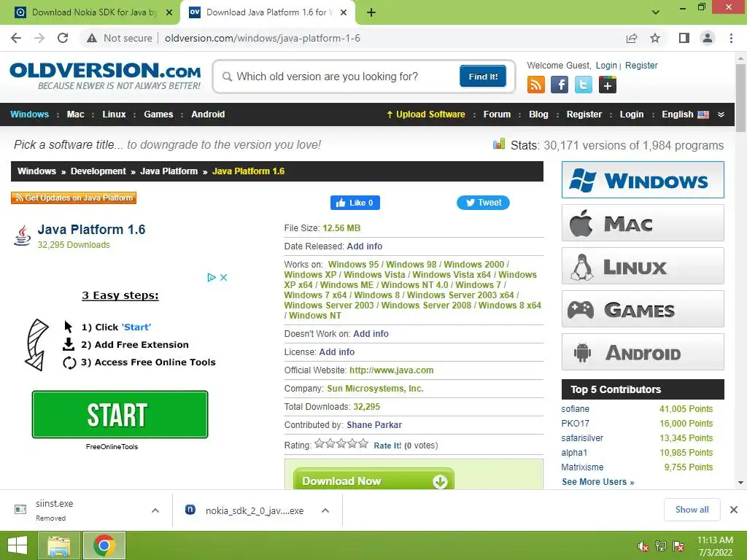Click the Chrome icon in taskbar
Viewport: 747px width, 560px height.
pyautogui.click(x=104, y=545)
